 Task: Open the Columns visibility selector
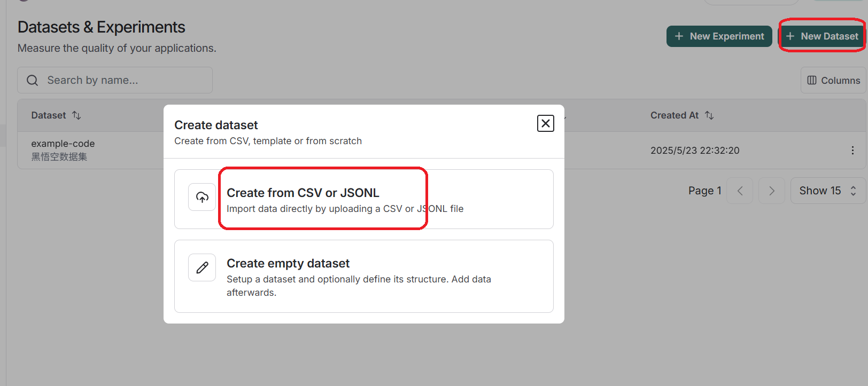tap(833, 80)
